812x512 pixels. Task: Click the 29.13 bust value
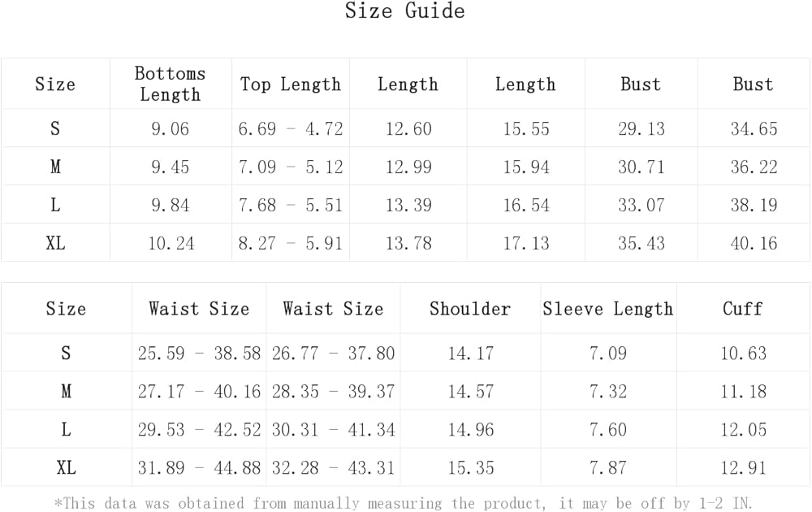click(x=641, y=128)
